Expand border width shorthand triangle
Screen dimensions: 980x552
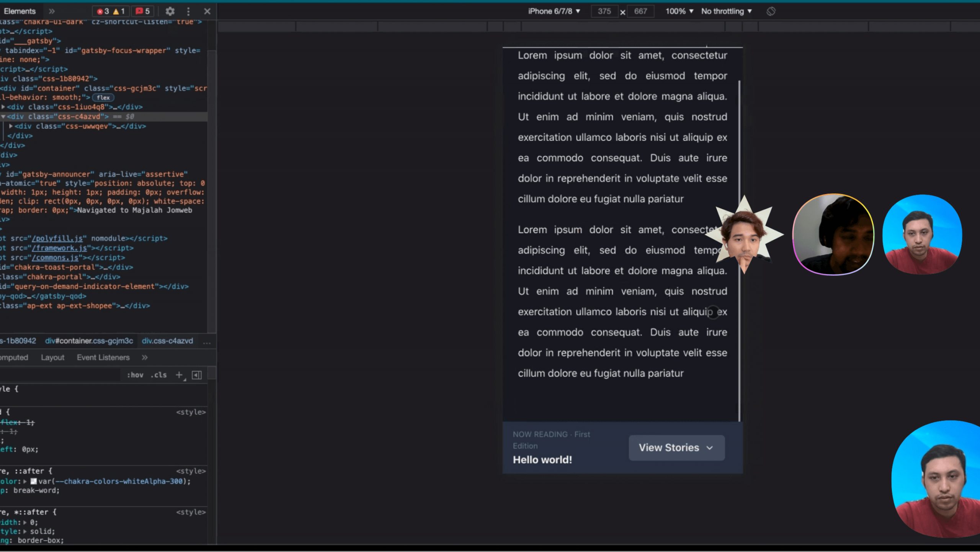tap(25, 523)
